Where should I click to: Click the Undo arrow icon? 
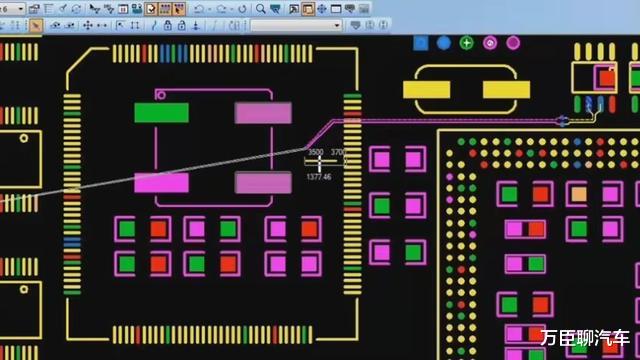(198, 9)
